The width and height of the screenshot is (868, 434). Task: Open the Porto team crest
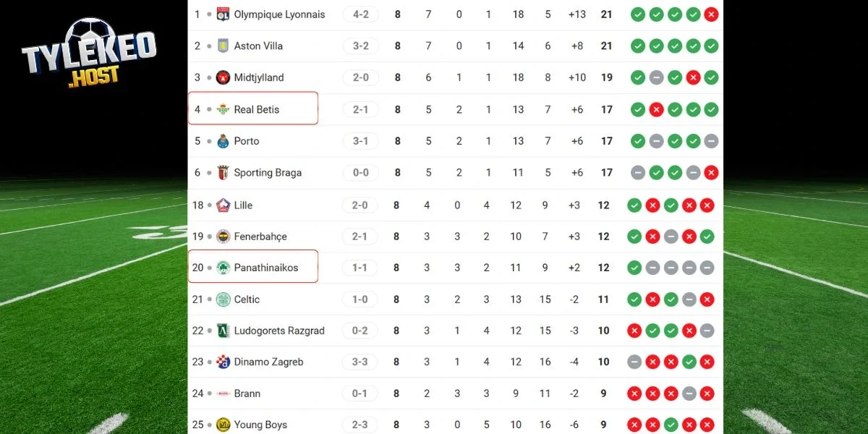(224, 141)
